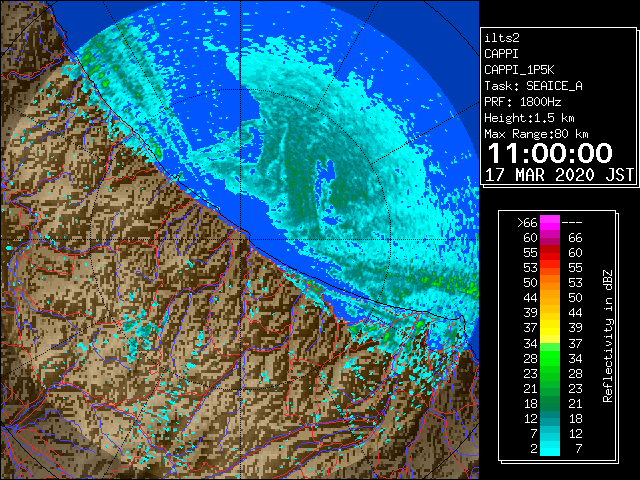Select the '17 MAR 2020 JST' date
This screenshot has height=480, width=640.
coord(559,175)
